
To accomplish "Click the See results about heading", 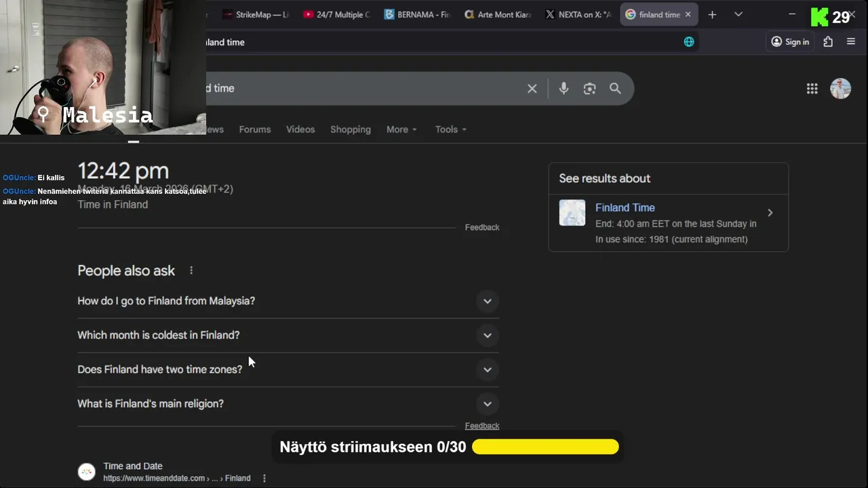I will pos(604,178).
